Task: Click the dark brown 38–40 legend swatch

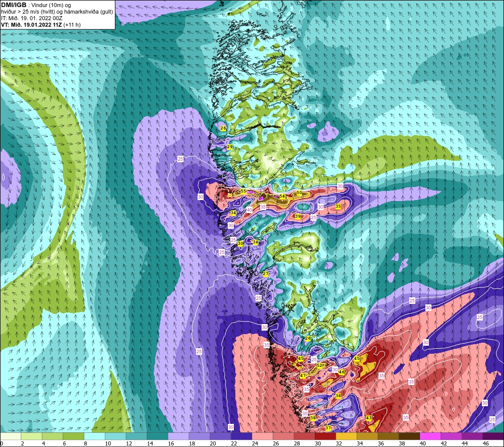Action: (x=409, y=436)
